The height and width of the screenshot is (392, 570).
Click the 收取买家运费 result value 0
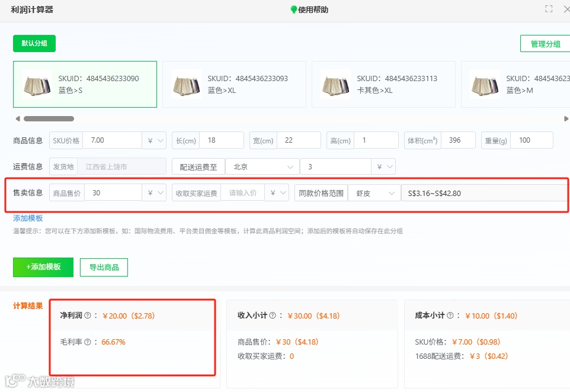[292, 356]
